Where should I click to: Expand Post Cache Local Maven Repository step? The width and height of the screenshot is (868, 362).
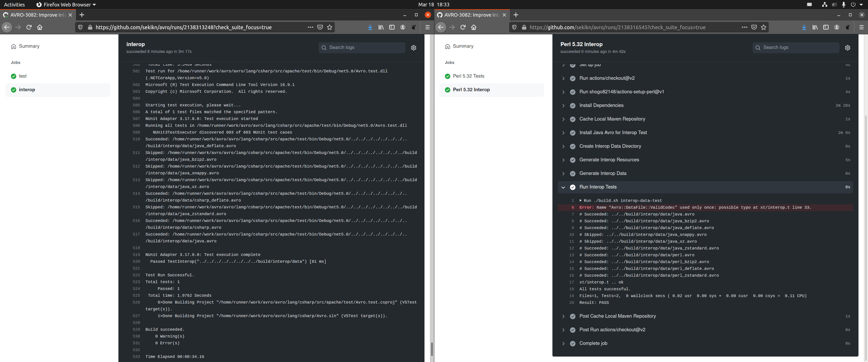tap(706, 316)
